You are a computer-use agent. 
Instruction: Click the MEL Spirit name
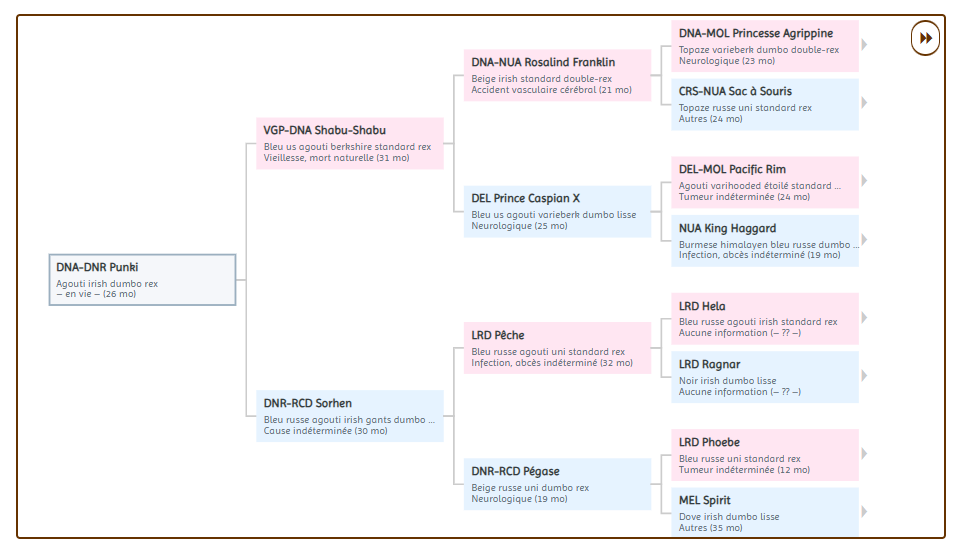705,501
